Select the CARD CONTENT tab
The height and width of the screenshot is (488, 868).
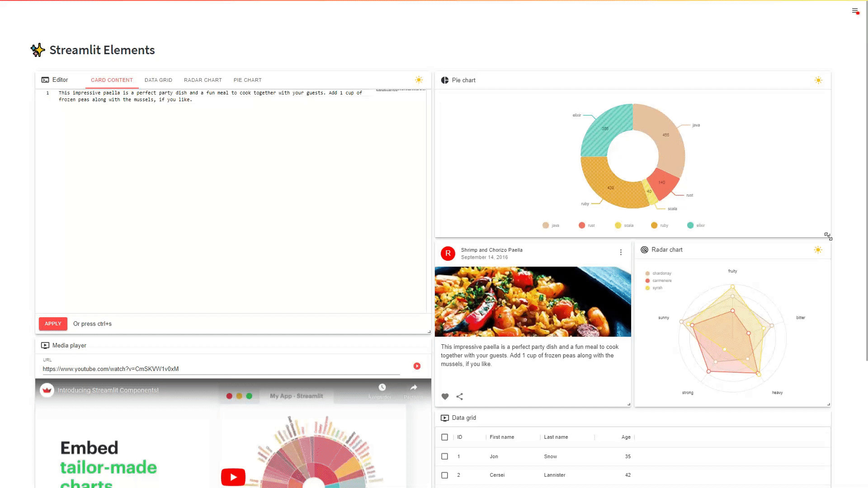112,80
